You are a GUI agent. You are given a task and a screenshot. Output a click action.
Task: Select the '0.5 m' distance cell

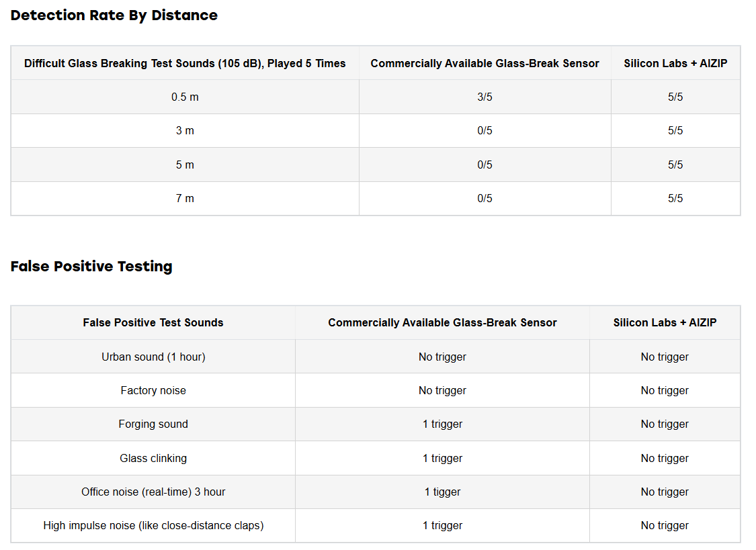coord(185,97)
